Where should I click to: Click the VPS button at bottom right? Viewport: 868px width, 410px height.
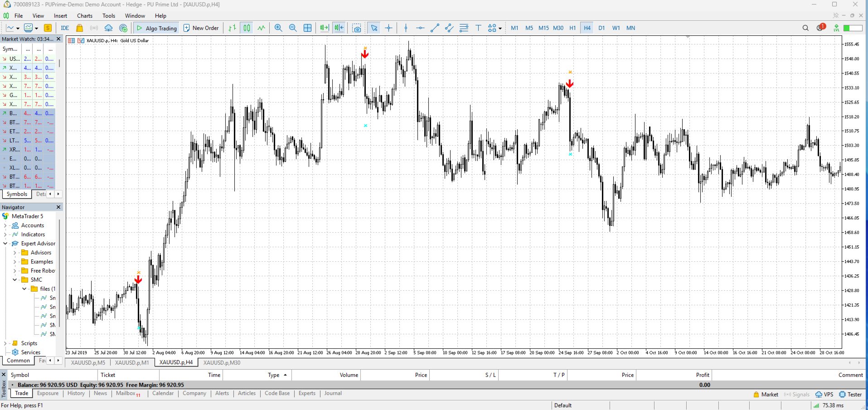pyautogui.click(x=824, y=395)
